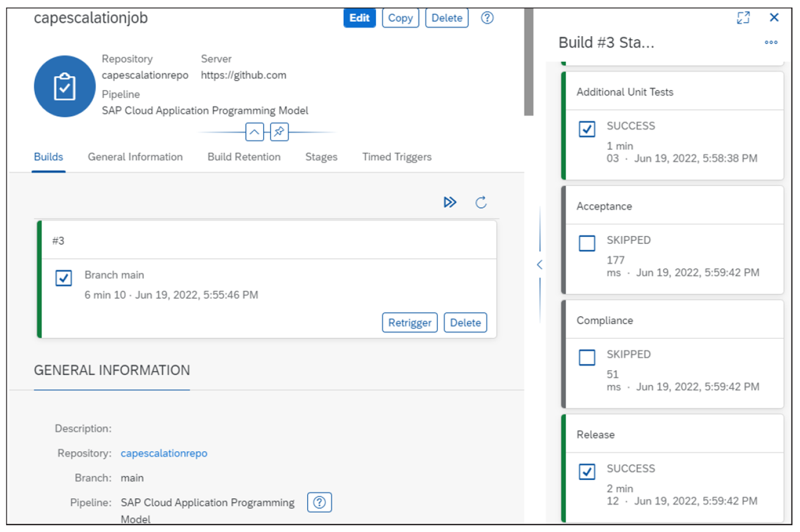Toggle the Additional Unit Tests success checkbox
The width and height of the screenshot is (800, 532).
[587, 129]
